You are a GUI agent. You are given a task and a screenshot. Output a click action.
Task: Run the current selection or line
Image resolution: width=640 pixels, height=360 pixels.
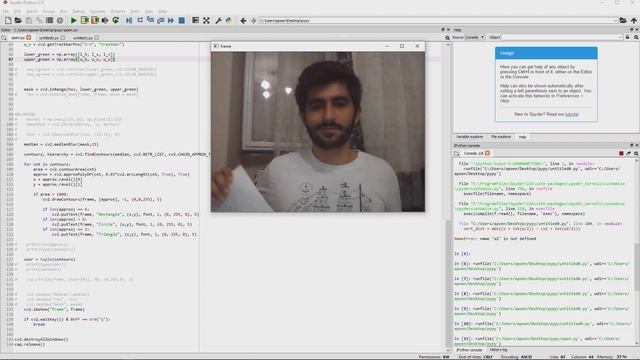(x=105, y=20)
